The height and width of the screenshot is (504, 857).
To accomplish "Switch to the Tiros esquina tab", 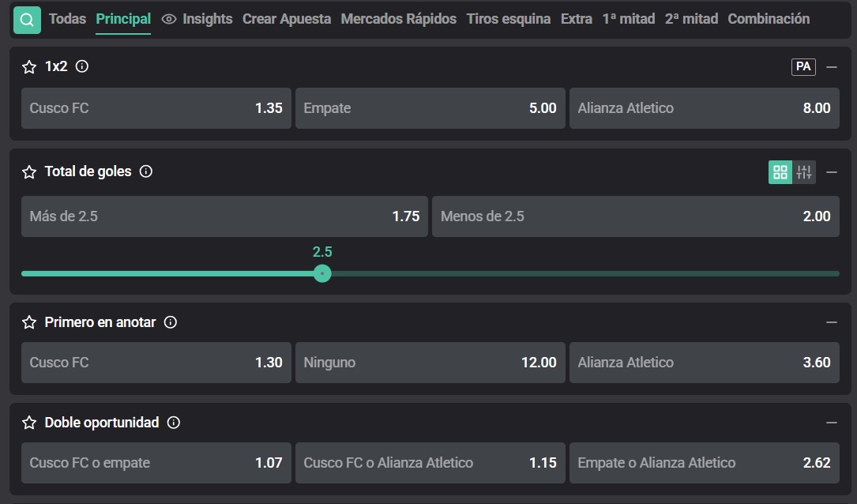I will tap(509, 19).
